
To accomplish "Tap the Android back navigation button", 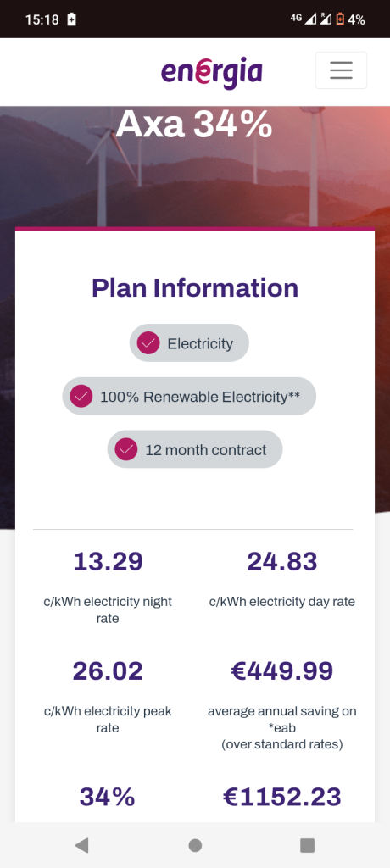I will [82, 845].
